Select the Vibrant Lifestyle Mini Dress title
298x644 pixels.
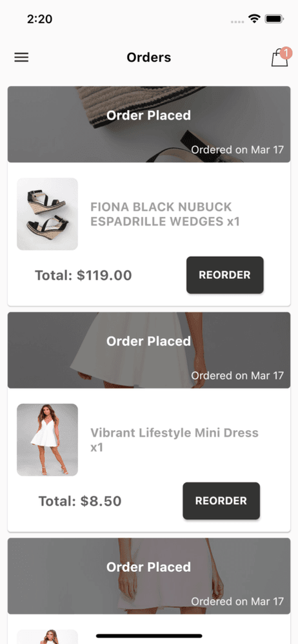(x=175, y=440)
